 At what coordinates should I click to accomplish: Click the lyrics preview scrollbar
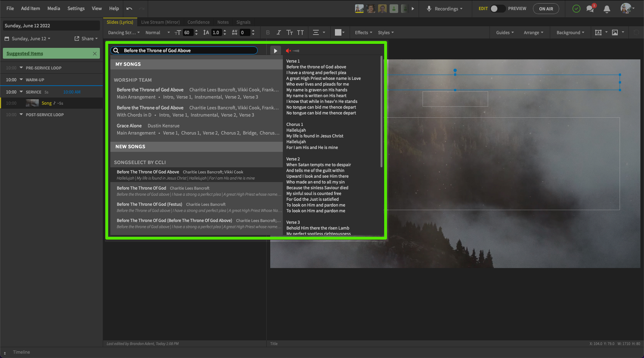381,112
